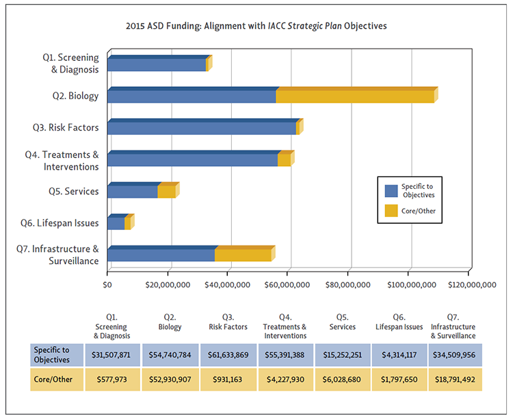The width and height of the screenshot is (513, 420).
Task: Click the yellow Q2. Biology Core/Other bar segment
Action: point(355,96)
